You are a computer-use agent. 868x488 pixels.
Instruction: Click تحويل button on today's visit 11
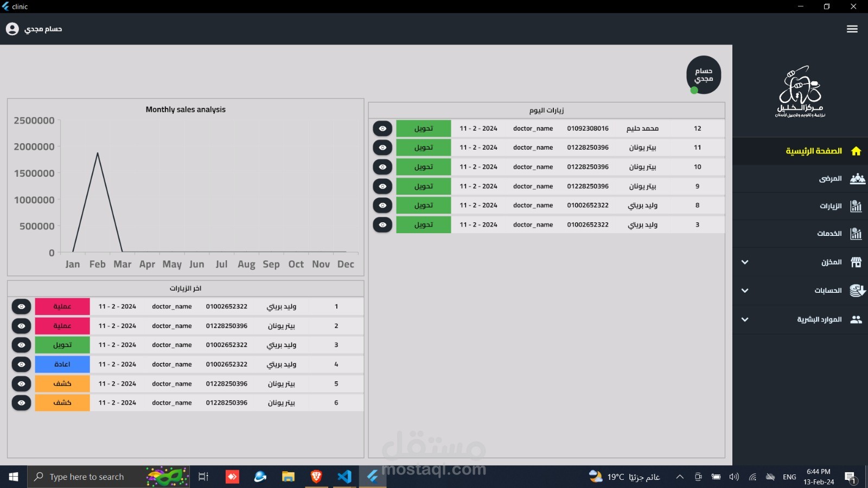coord(424,147)
